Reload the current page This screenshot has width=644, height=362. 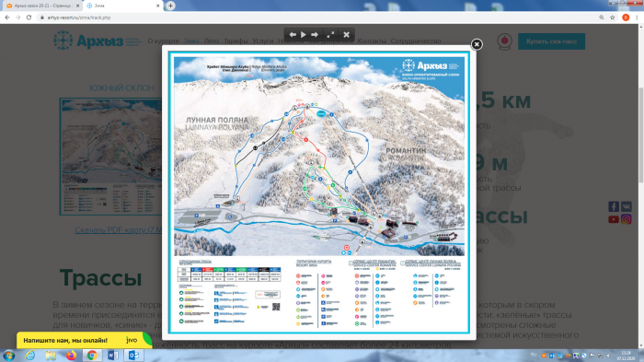point(29,18)
